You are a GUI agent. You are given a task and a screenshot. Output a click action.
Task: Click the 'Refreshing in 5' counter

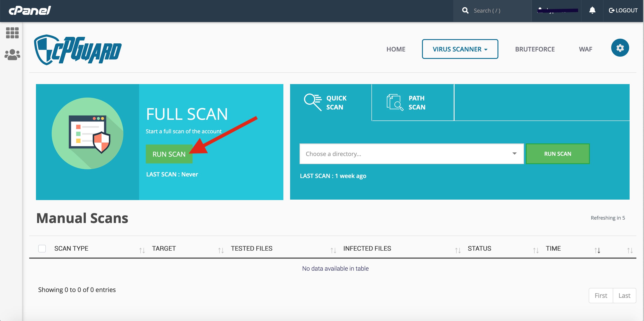pos(608,218)
